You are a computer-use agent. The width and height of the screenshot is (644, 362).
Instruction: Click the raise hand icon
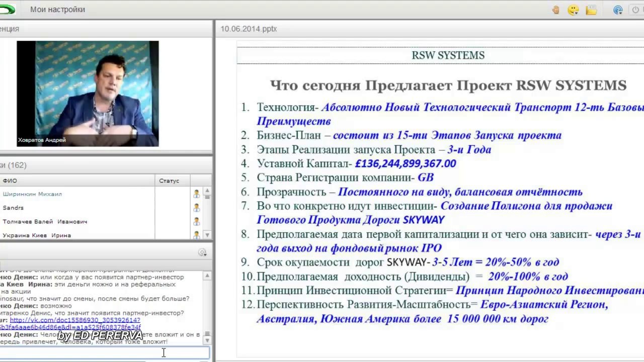click(556, 10)
